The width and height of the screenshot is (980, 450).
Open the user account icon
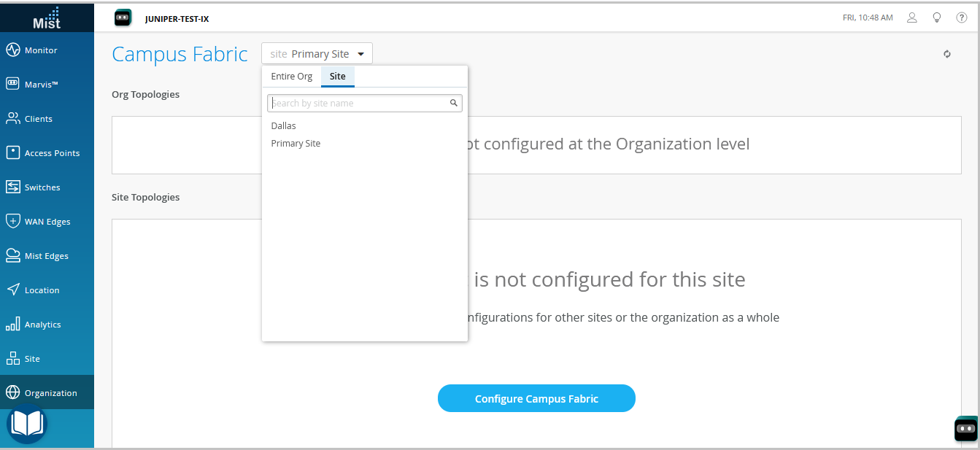pyautogui.click(x=912, y=18)
